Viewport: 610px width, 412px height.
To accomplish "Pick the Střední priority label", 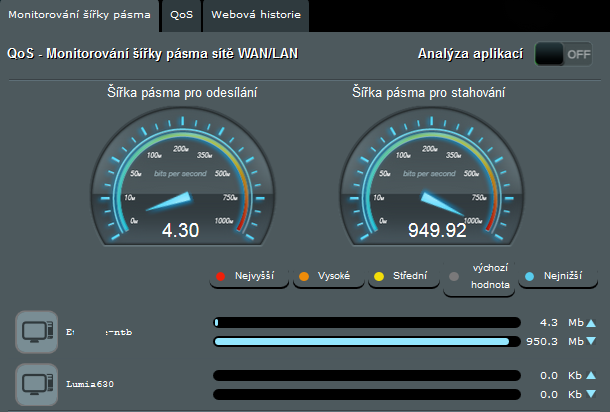I will click(404, 275).
